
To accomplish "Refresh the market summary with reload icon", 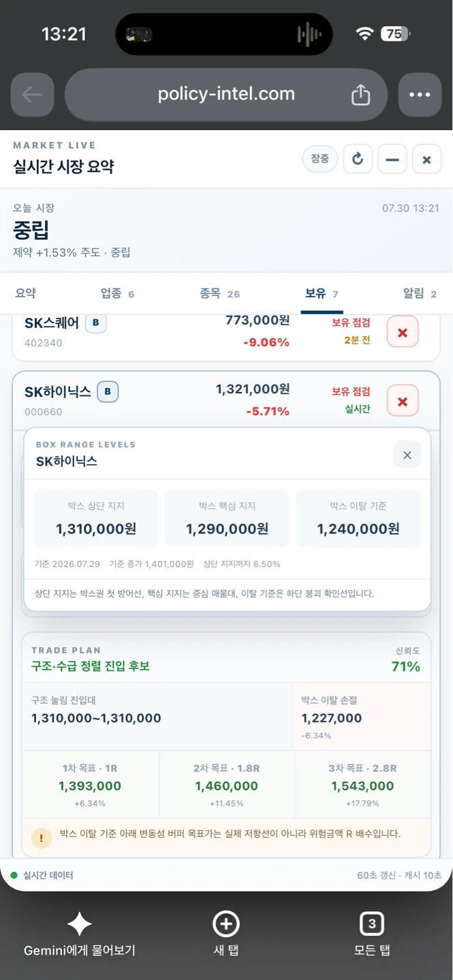I will pos(357,159).
